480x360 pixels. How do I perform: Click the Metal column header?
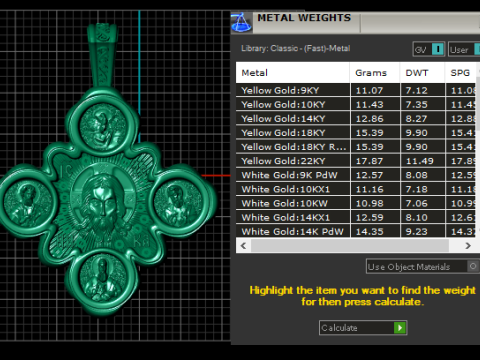293,72
